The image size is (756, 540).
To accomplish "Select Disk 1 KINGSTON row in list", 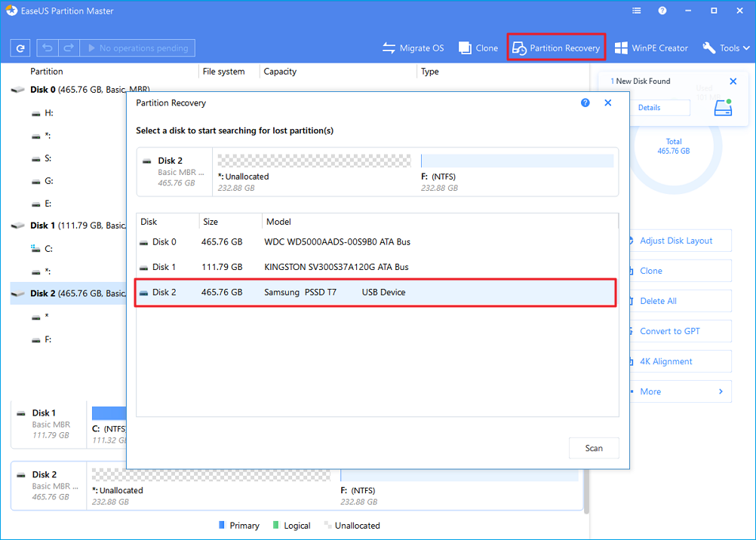I will [376, 267].
